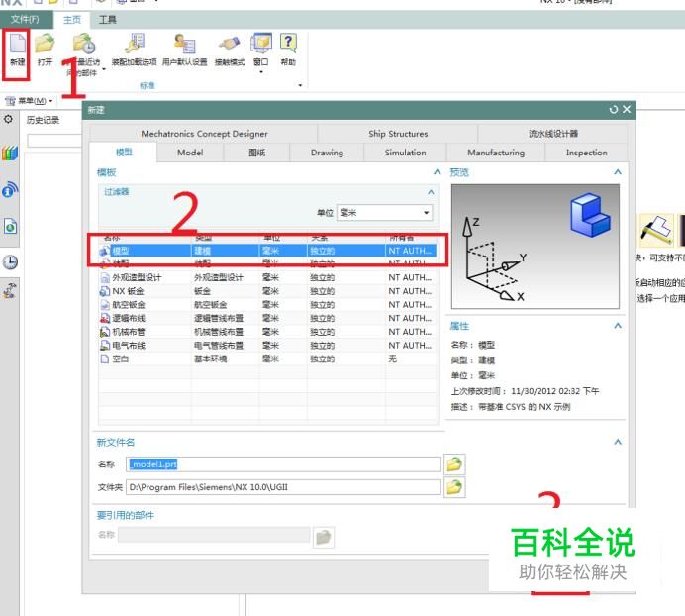This screenshot has height=616, width=685.
Task: Collapse the Templates section
Action: (x=437, y=172)
